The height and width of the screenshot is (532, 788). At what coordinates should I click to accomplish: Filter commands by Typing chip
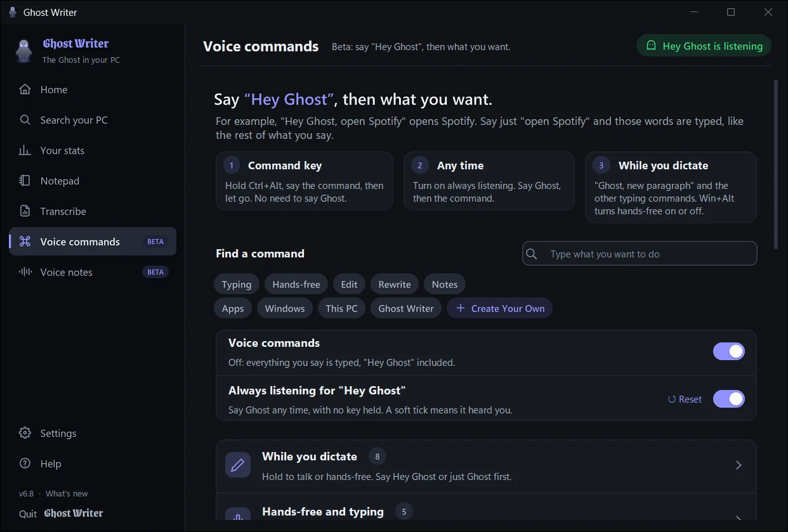pos(237,284)
